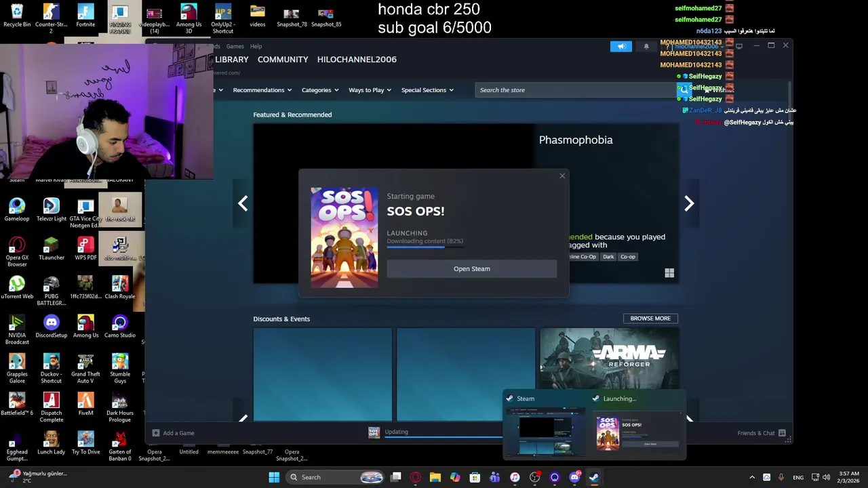
Task: Open the Stumble Guys desktop icon
Action: tap(120, 368)
